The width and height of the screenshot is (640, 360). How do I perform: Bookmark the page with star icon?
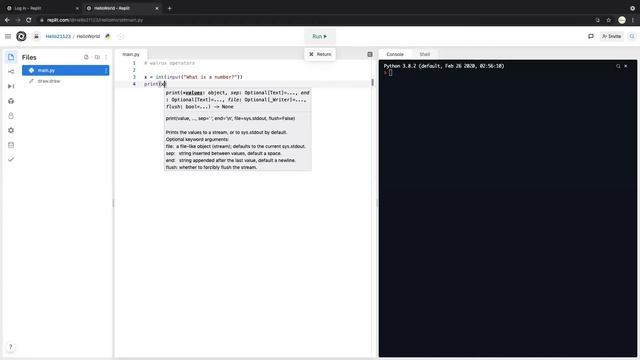point(609,20)
